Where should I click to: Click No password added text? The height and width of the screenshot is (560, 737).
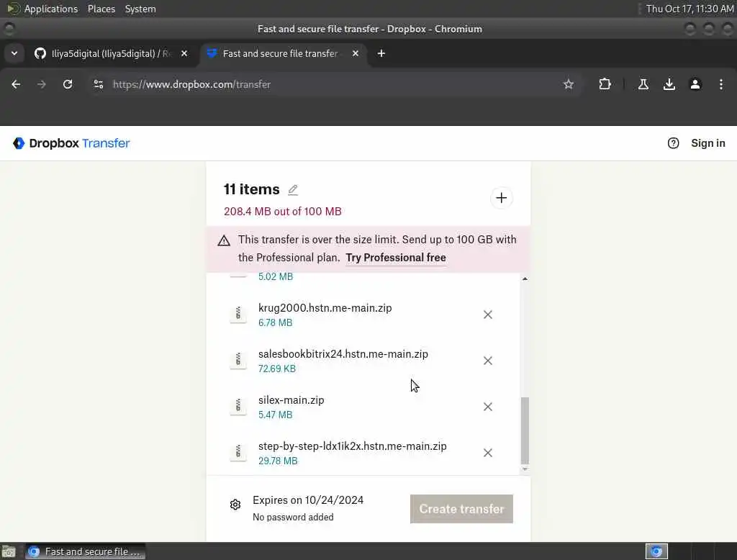click(x=293, y=518)
